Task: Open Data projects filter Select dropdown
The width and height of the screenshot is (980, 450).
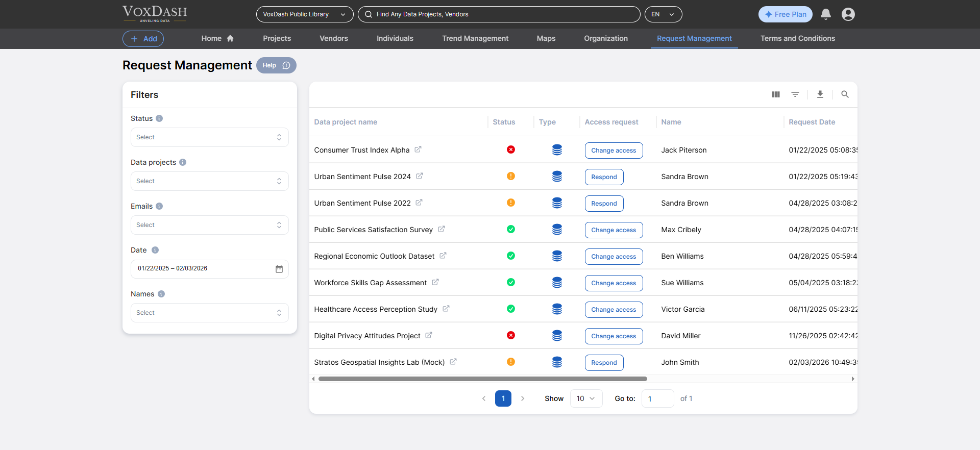Action: (210, 181)
